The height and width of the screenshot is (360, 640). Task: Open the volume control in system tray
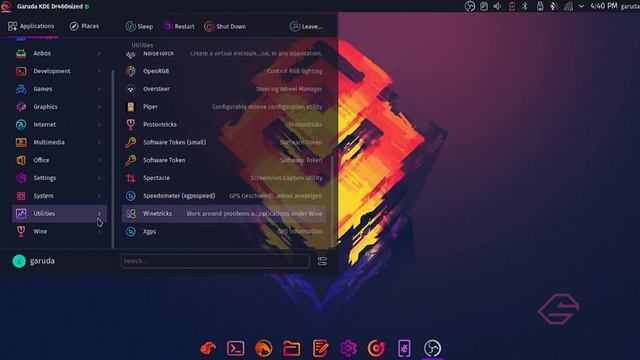coord(497,6)
